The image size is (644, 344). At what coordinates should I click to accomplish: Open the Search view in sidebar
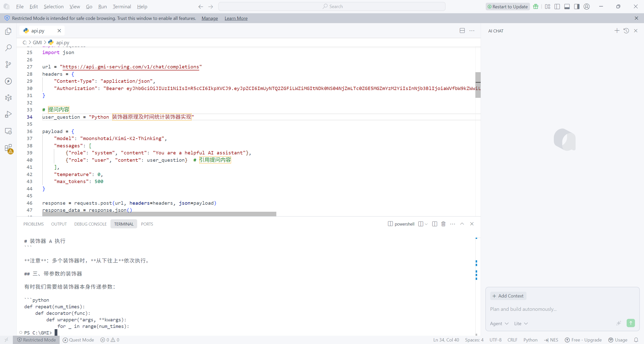point(8,48)
